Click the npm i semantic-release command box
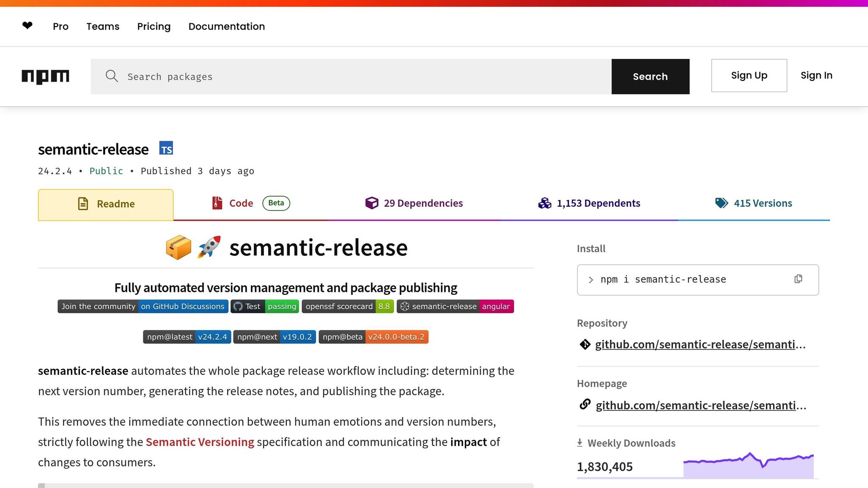The image size is (868, 488). pyautogui.click(x=698, y=280)
